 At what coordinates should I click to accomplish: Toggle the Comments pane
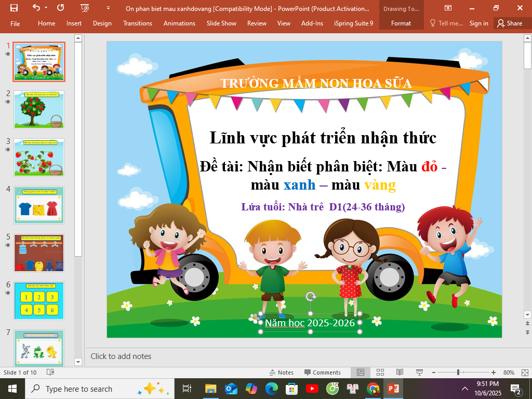pyautogui.click(x=322, y=373)
